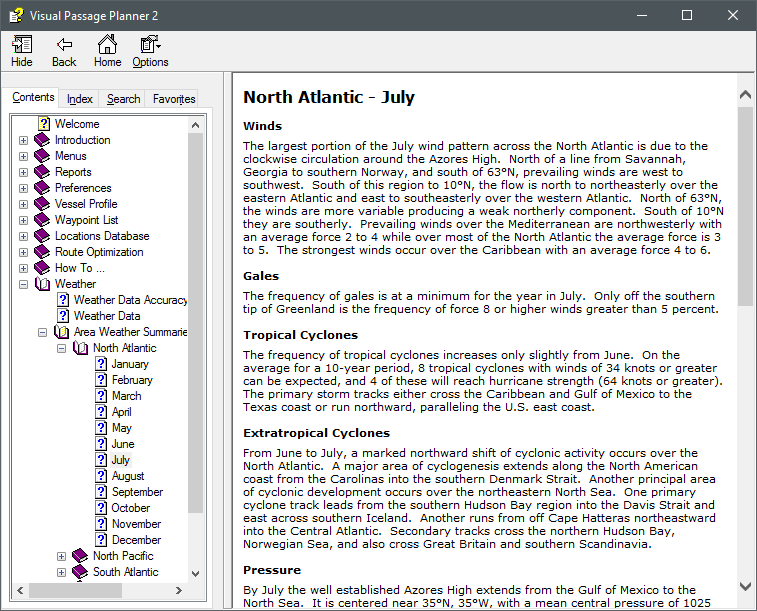Click the Hide toolbar icon
The width and height of the screenshot is (757, 611).
coord(22,45)
